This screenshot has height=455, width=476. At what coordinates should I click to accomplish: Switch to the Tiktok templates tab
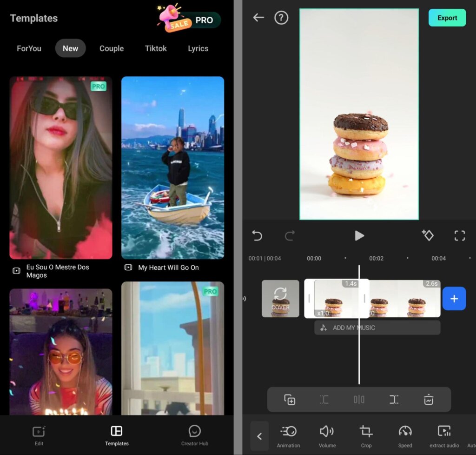(156, 48)
